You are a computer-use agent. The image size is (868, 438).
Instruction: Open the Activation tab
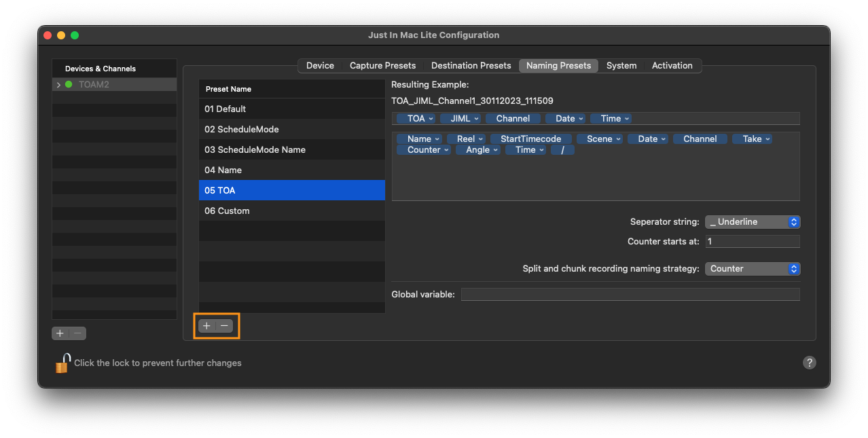point(672,66)
